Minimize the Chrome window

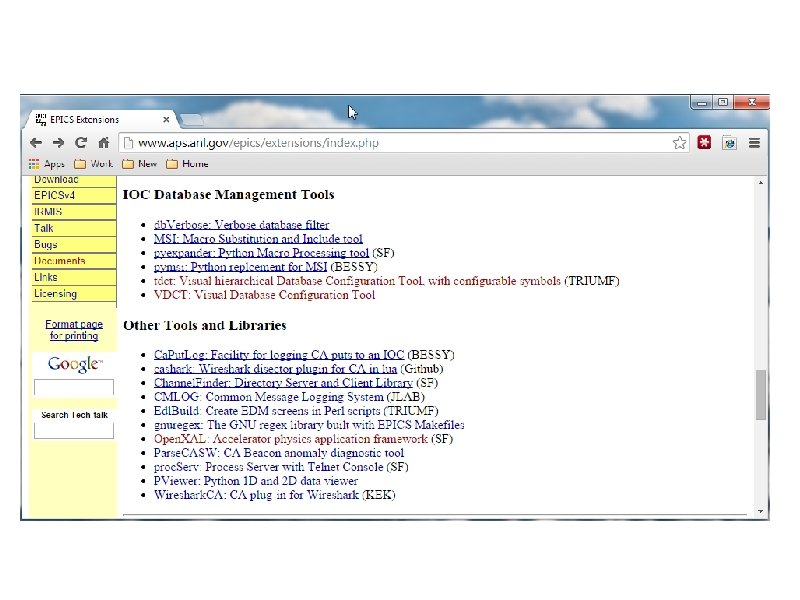click(702, 103)
